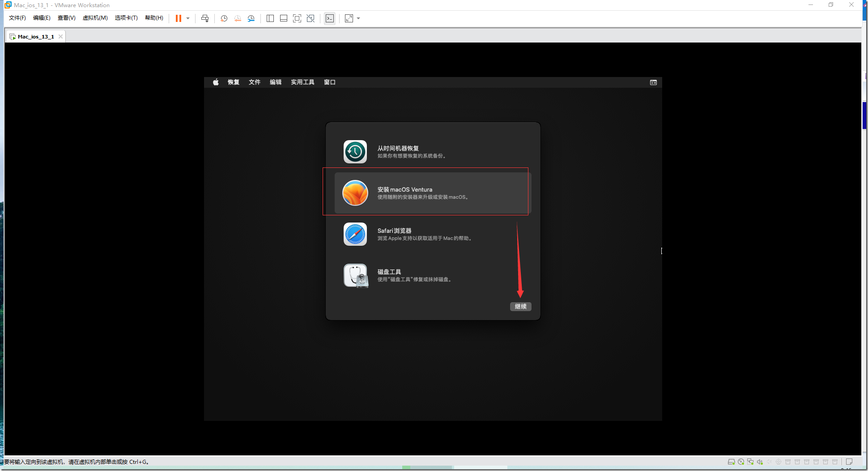
Task: Open the 虚拟机(M) menu
Action: pyautogui.click(x=95, y=18)
